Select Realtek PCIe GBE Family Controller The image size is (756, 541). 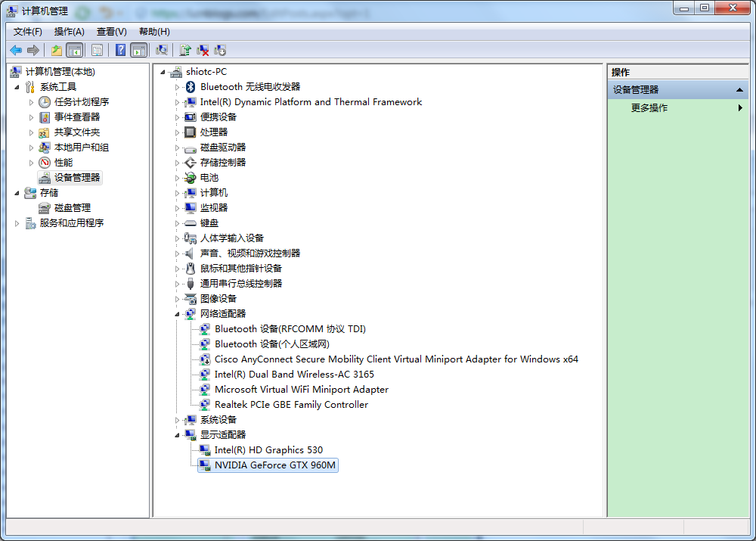291,404
